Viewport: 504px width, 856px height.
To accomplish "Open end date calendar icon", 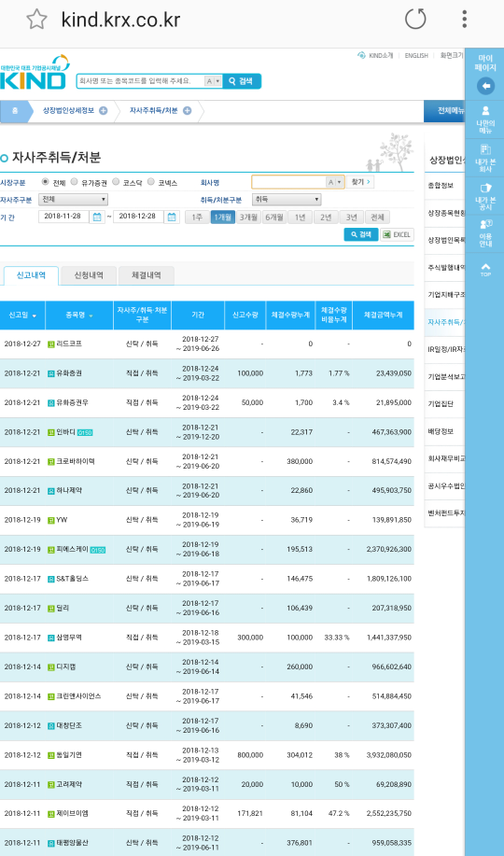I will [172, 217].
